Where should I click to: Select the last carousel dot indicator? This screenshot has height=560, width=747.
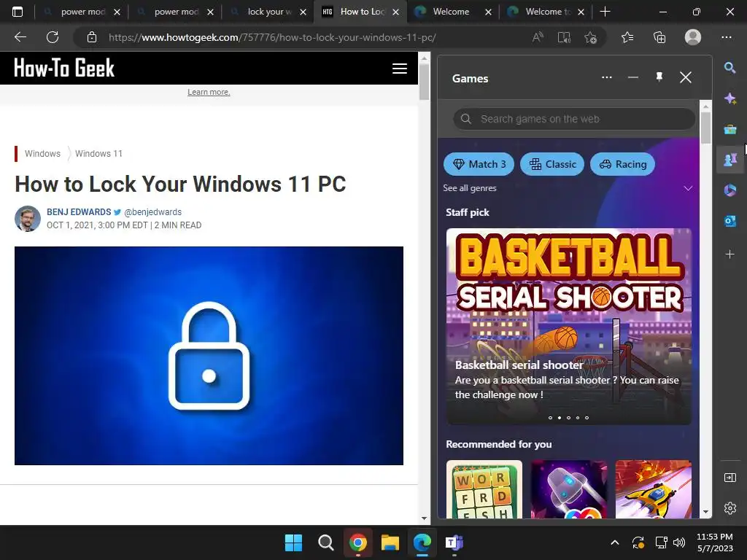tap(587, 418)
